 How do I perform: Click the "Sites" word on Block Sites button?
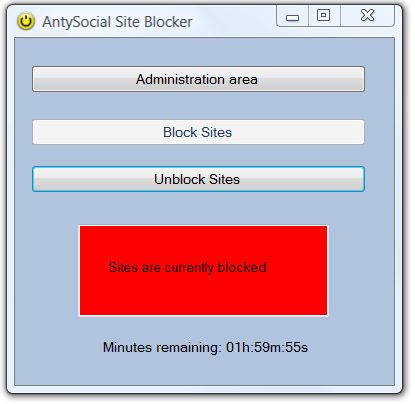(x=217, y=132)
